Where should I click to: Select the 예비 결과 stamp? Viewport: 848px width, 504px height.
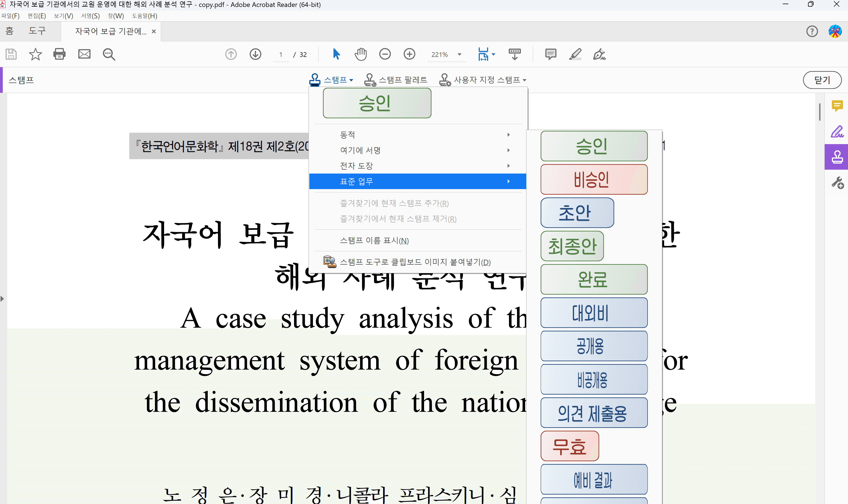point(594,479)
